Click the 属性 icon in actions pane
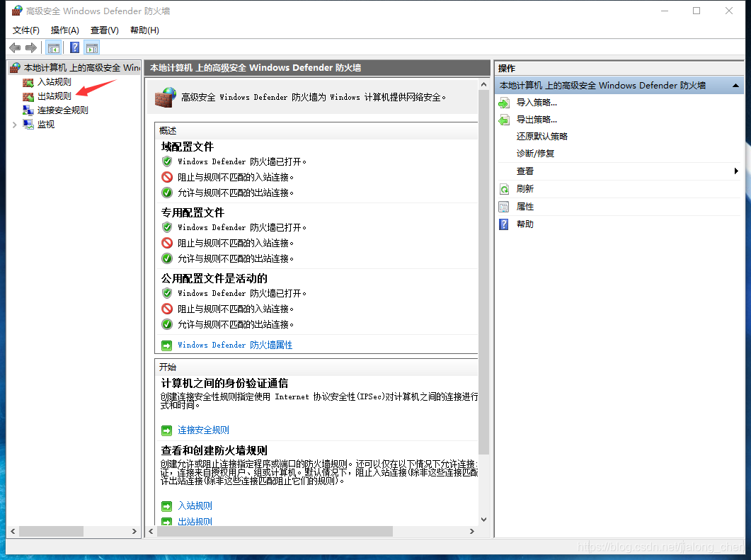 coord(504,207)
